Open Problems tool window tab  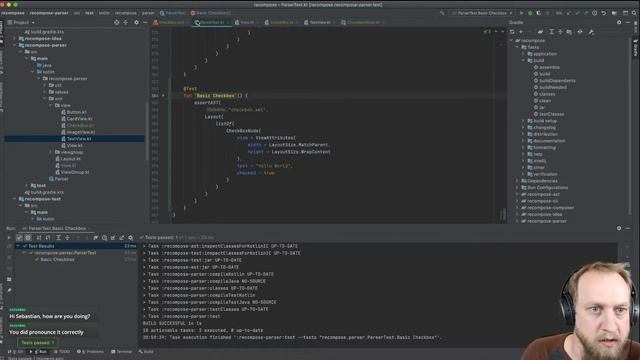[x=91, y=351]
